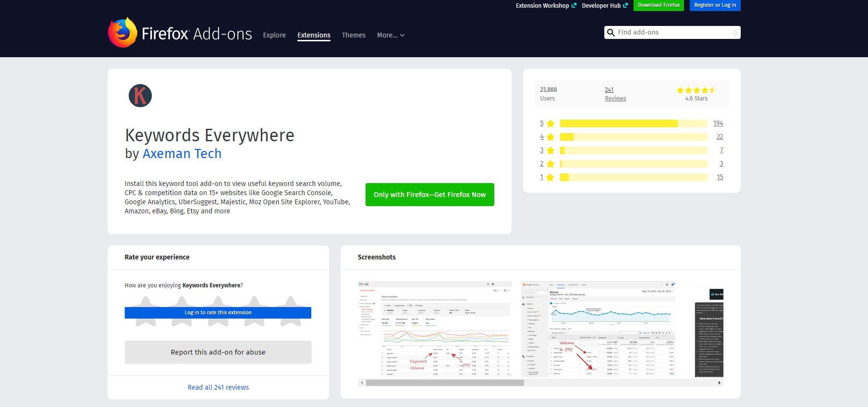Open the Axeman Tech author page
Screen dimensions: 868x407
point(182,154)
